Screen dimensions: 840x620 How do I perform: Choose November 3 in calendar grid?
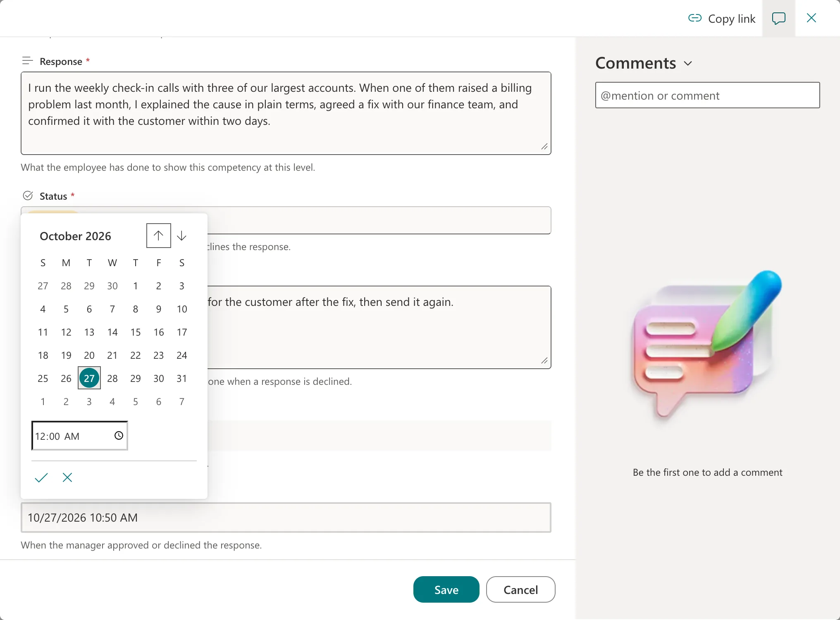click(89, 401)
